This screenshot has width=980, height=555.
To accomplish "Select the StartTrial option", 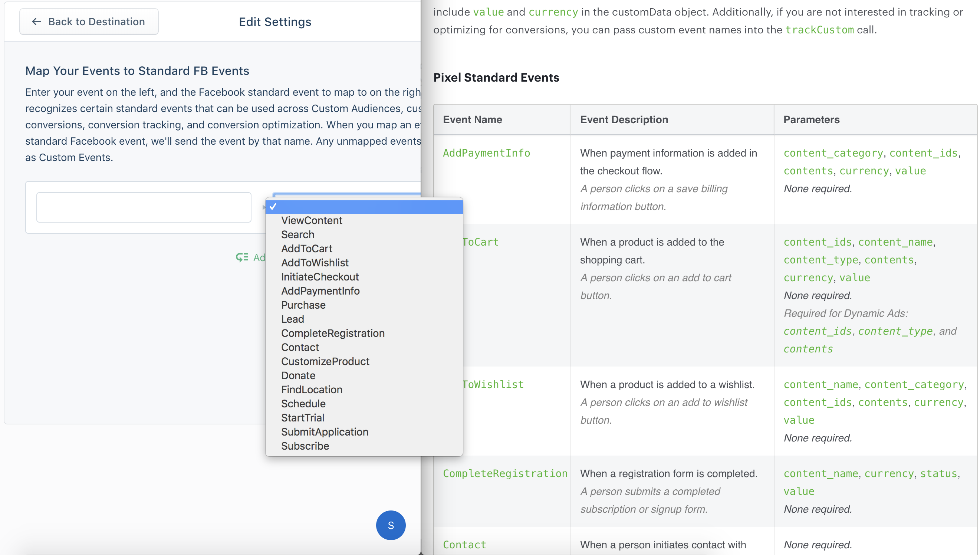I will coord(302,418).
